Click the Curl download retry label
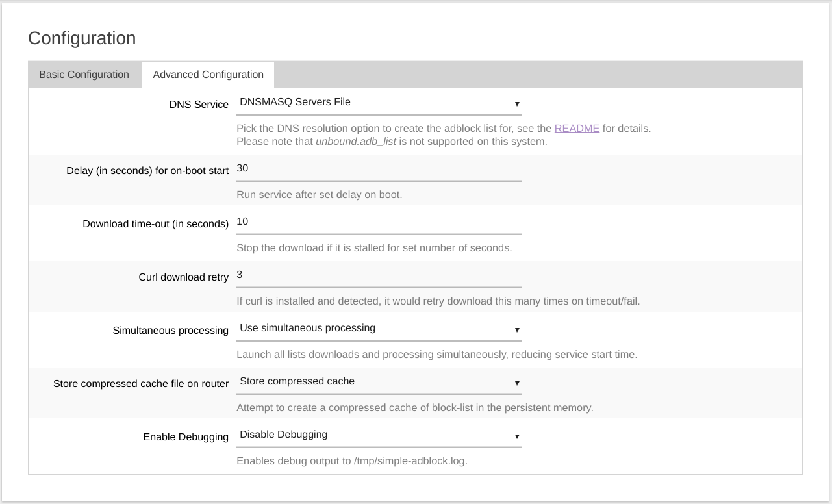The image size is (832, 504). click(183, 277)
